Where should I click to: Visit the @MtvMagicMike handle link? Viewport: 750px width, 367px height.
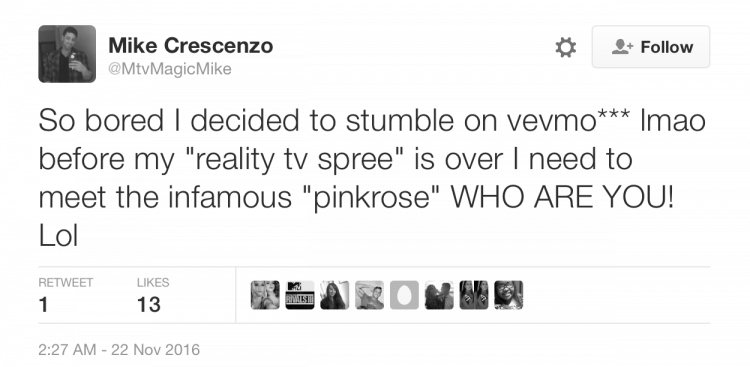point(170,69)
